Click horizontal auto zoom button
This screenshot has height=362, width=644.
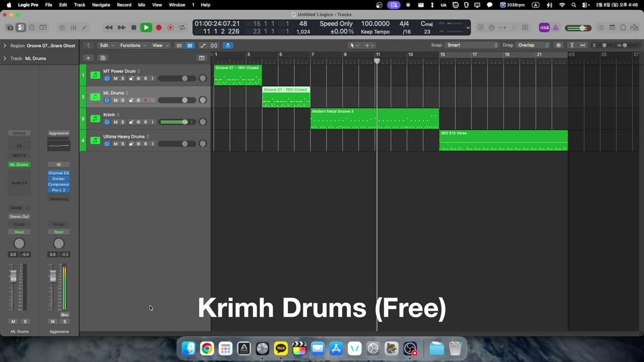[583, 45]
